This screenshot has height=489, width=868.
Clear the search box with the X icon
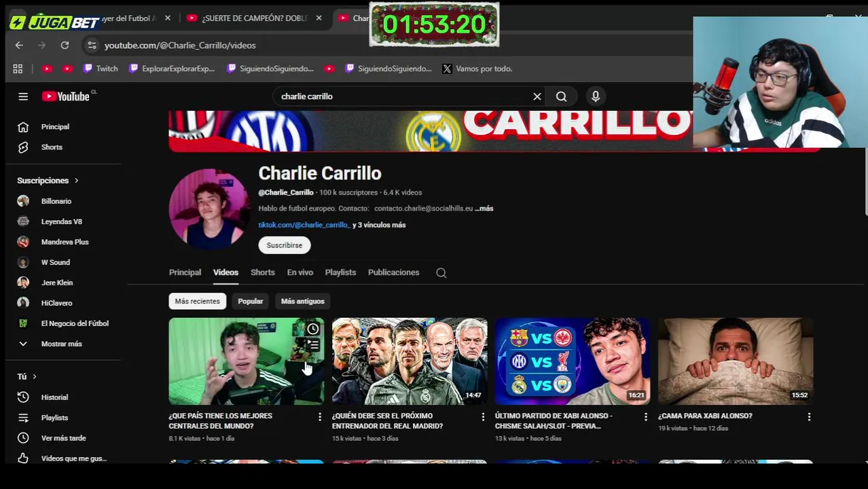point(537,96)
